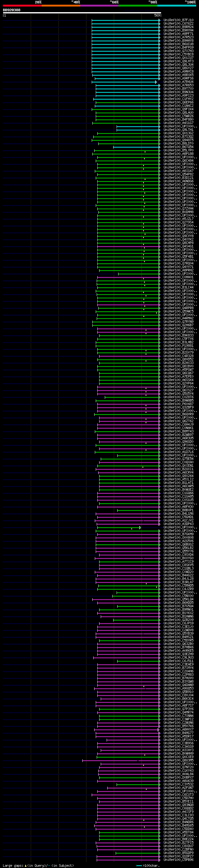Select UniRef100_Q8GY27 entry
199x868 pixels.
(x=178, y=68)
